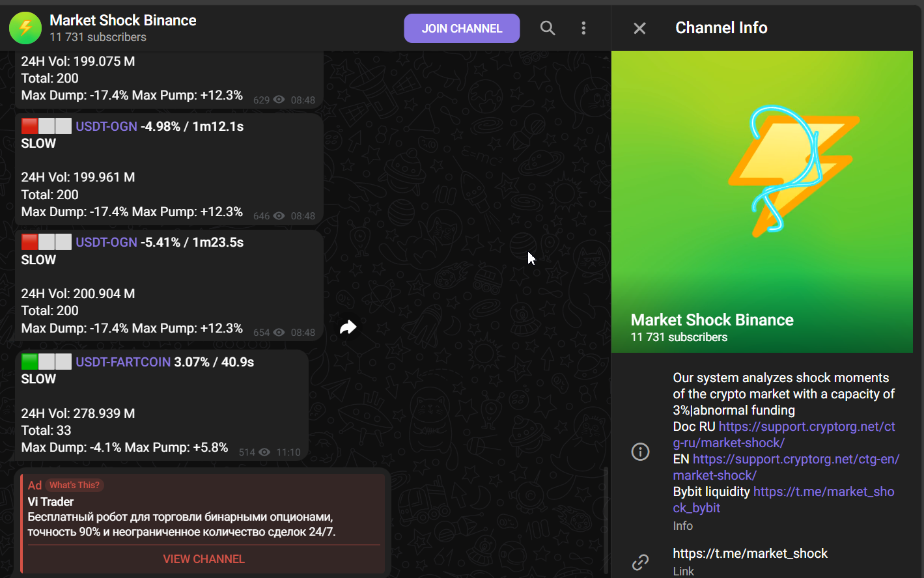Viewport: 924px width, 578px height.
Task: Click the 24H Vol: 199.075 M text
Action: coord(78,61)
